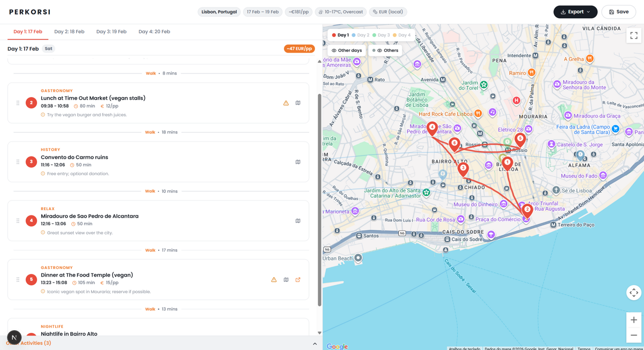Viewport: 644px width, 350px height.
Task: Click the N avatar at bottom left
Action: pyautogui.click(x=14, y=337)
